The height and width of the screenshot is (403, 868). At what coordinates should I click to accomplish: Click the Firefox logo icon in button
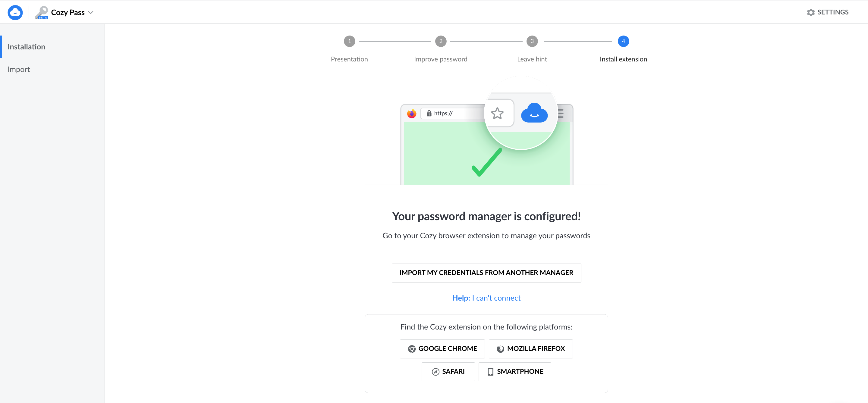tap(500, 349)
